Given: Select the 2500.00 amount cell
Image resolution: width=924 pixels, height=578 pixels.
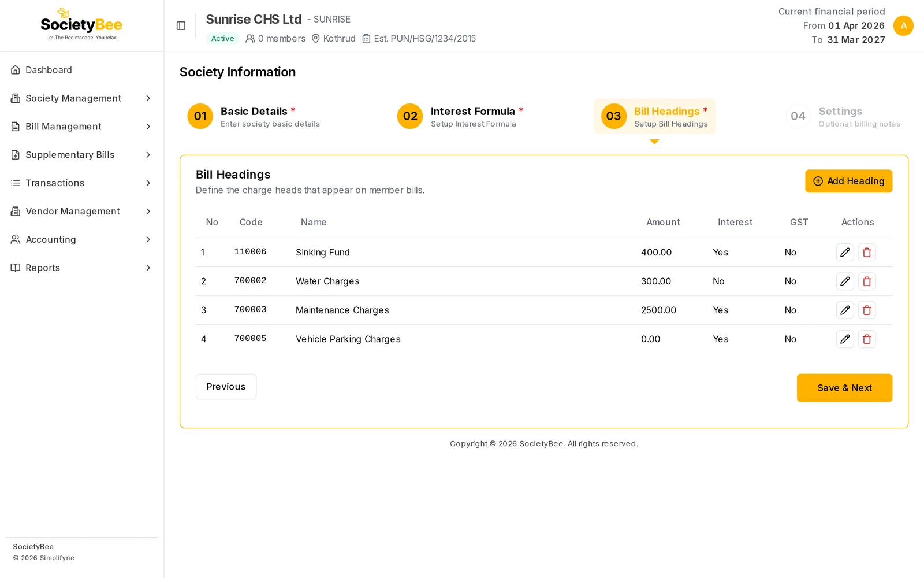Looking at the screenshot, I should click(x=658, y=310).
